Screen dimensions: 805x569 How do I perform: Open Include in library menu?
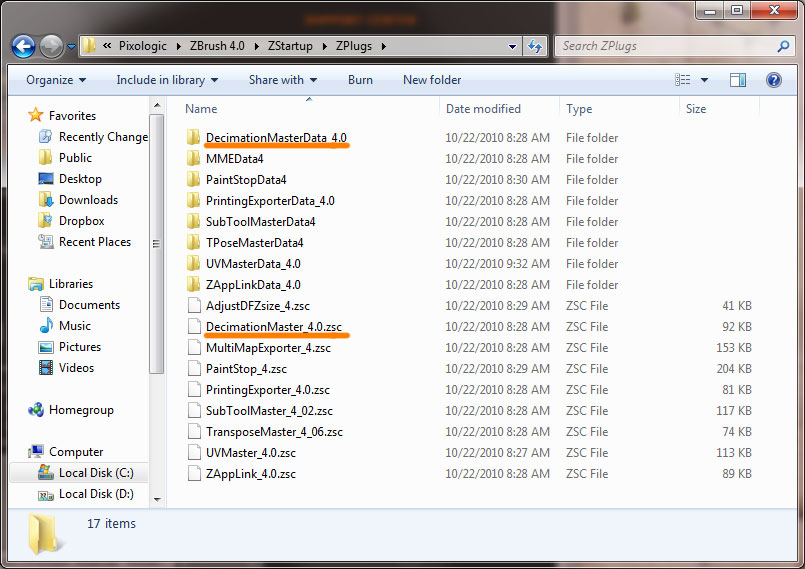pos(167,80)
